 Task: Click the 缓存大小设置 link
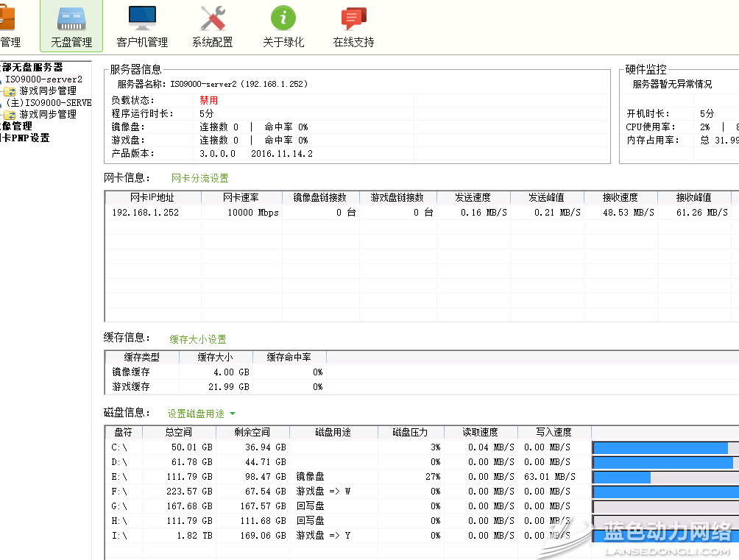click(x=198, y=339)
